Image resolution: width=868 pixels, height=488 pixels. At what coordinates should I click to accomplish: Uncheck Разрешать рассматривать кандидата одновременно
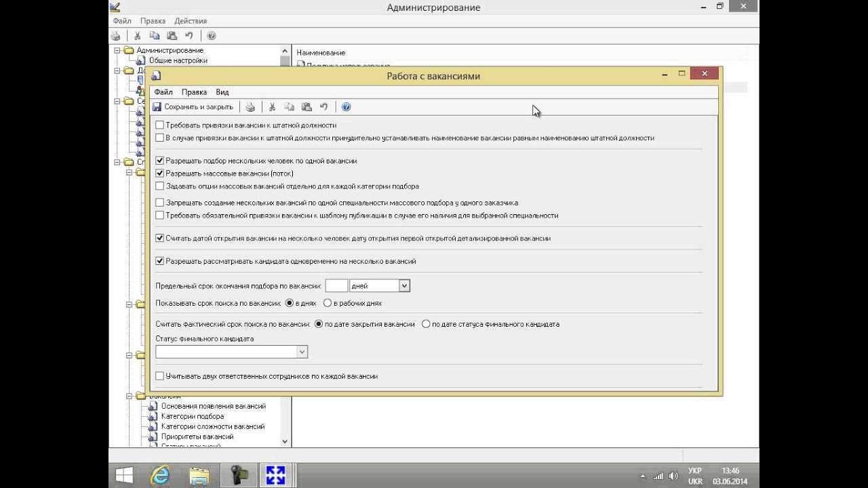(160, 262)
